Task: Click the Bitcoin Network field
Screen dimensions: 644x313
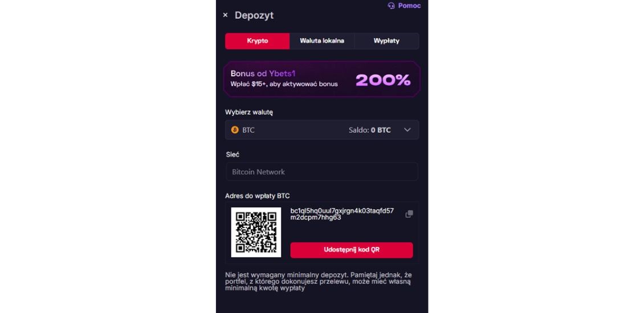Action: point(321,172)
